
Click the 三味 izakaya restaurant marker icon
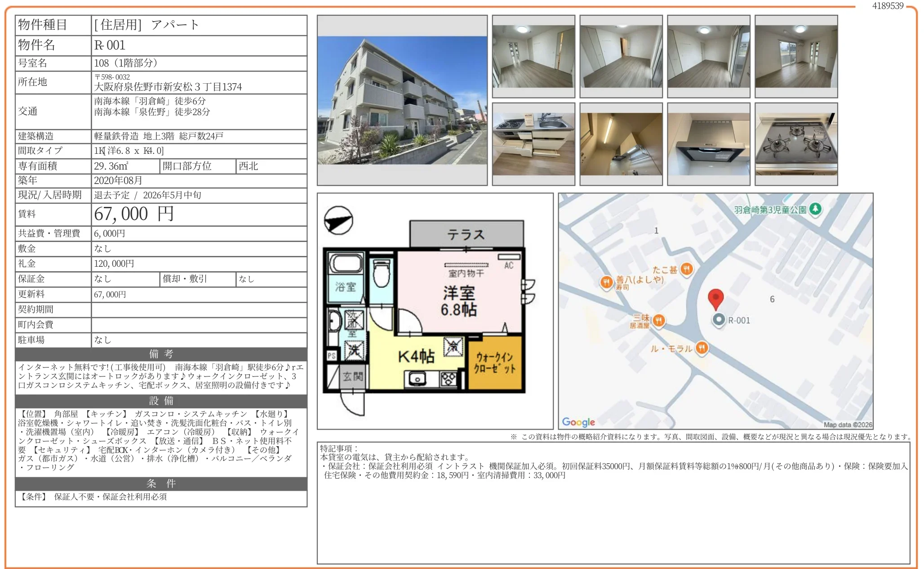click(x=658, y=320)
